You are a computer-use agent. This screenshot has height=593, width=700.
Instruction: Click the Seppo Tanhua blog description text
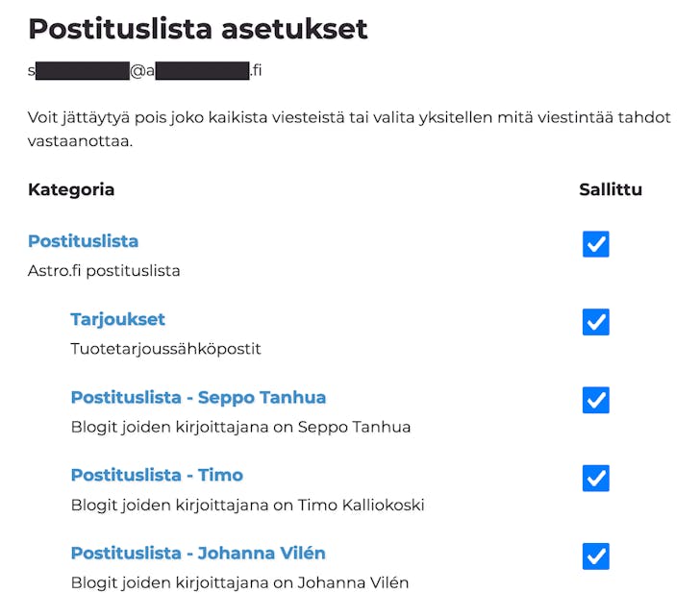pos(240,427)
